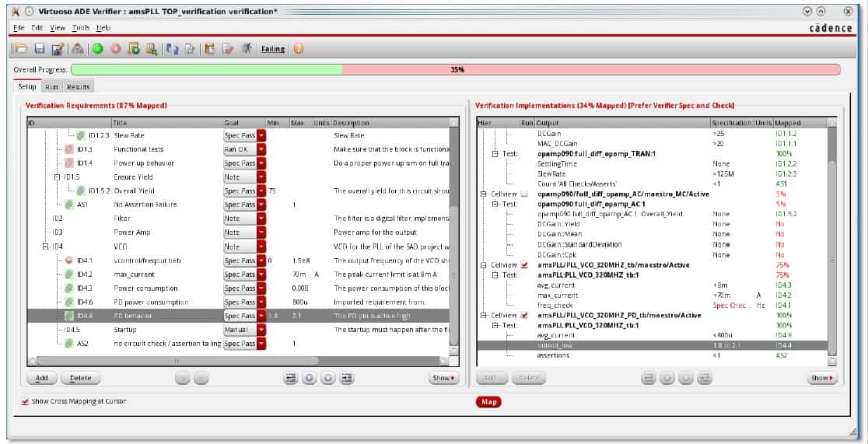Click the blue refresh arrows toolbar icon
Viewport: 868px width, 444px height.
pos(172,49)
